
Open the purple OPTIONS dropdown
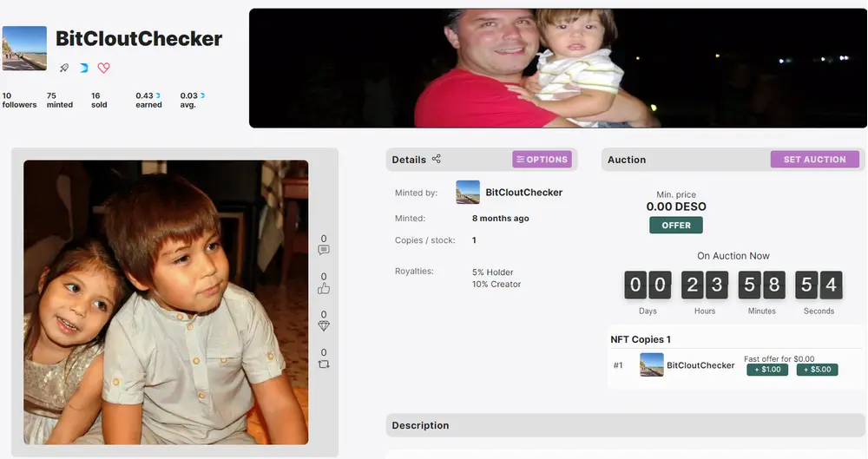542,160
